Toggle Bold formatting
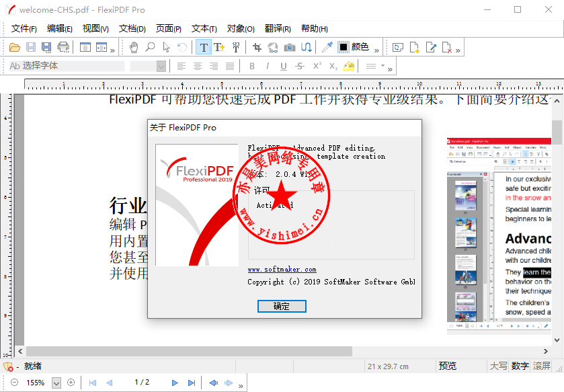The height and width of the screenshot is (392, 564). click(x=252, y=66)
